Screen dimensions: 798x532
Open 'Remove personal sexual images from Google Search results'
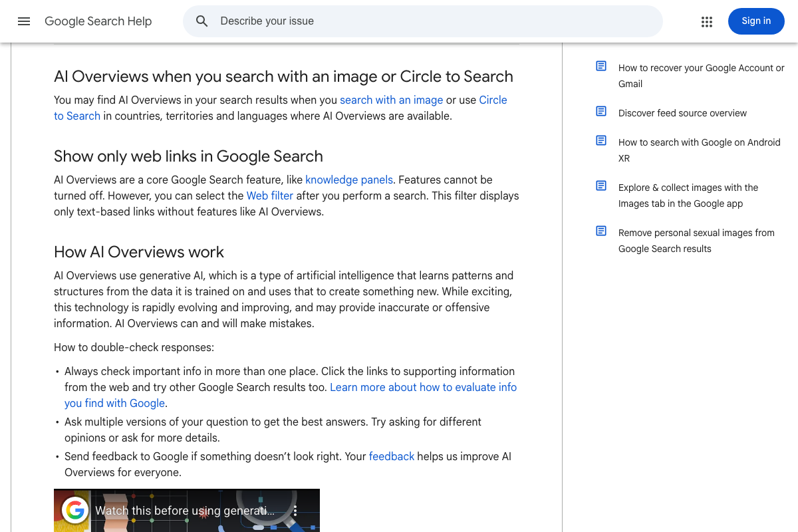coord(696,241)
